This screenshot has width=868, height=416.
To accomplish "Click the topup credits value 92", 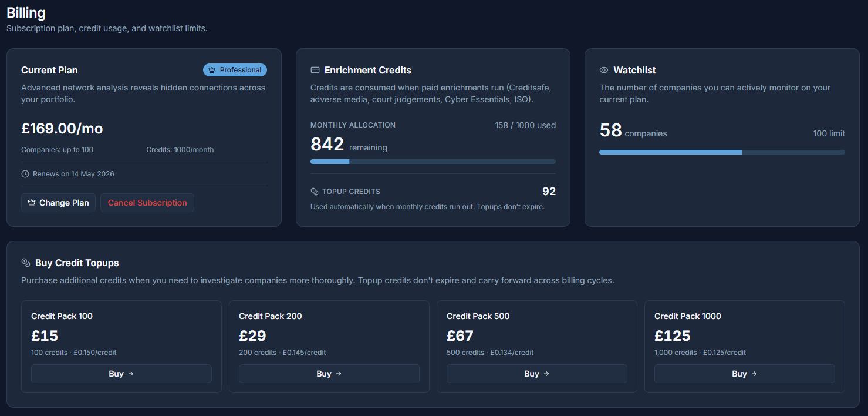I will pos(549,192).
